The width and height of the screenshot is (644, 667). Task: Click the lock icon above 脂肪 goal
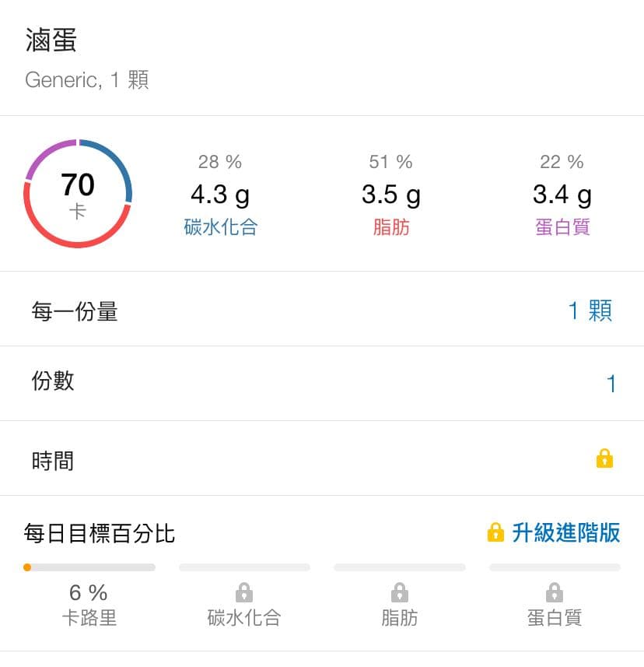click(x=399, y=592)
